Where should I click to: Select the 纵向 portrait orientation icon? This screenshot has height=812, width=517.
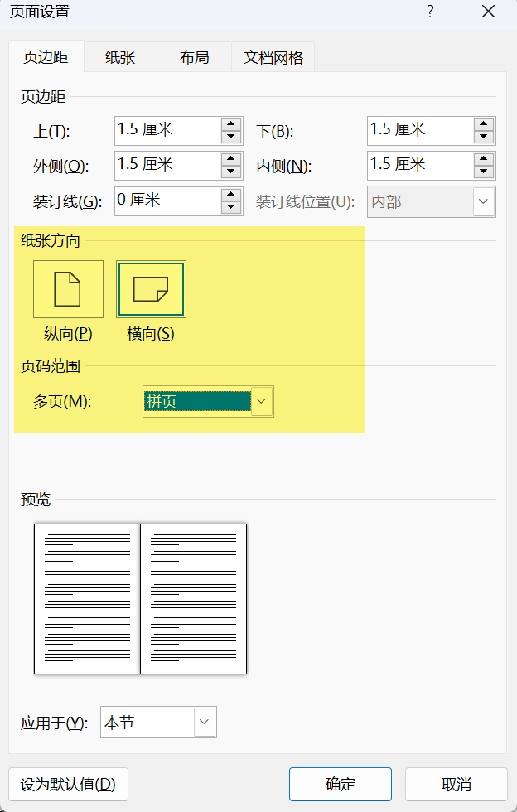[x=68, y=289]
